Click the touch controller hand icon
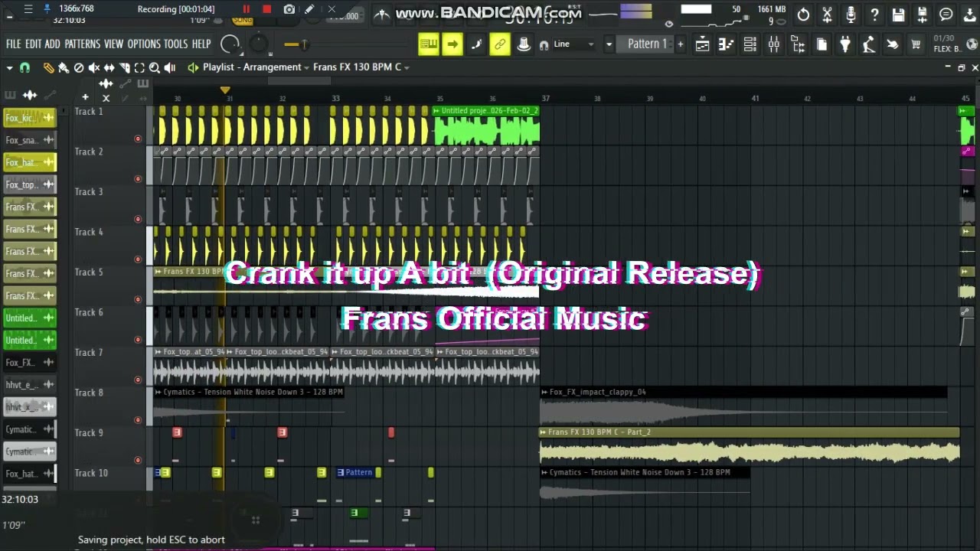The width and height of the screenshot is (980, 551). tap(893, 44)
